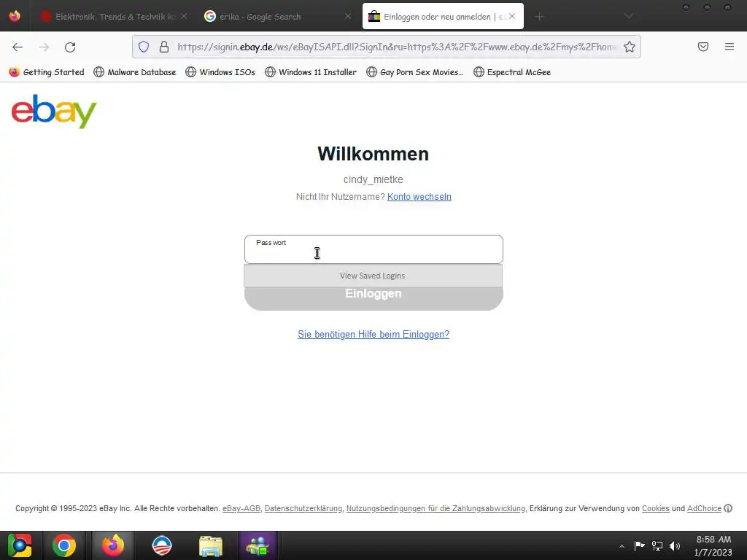Open the clock showing 8:58 AM

713,545
